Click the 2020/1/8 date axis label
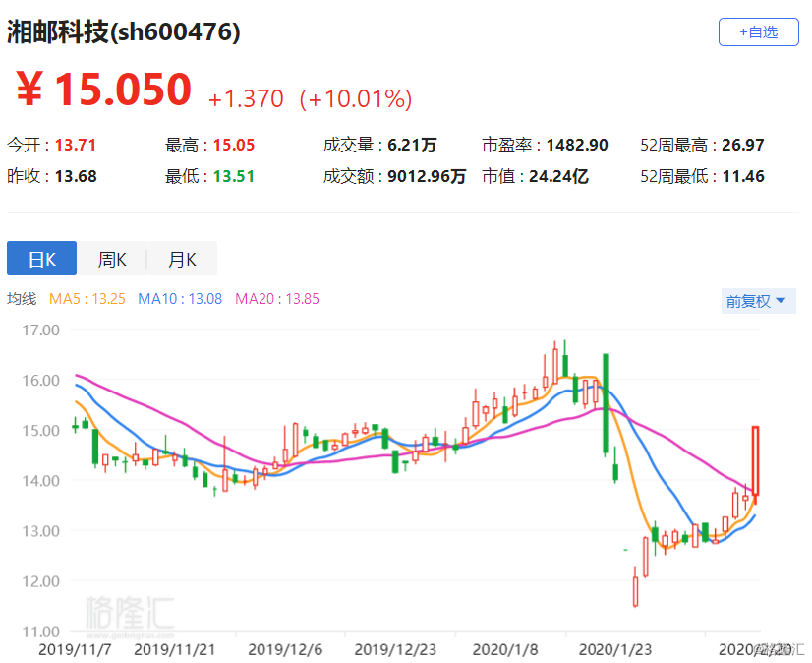This screenshot has width=812, height=663. pyautogui.click(x=505, y=649)
